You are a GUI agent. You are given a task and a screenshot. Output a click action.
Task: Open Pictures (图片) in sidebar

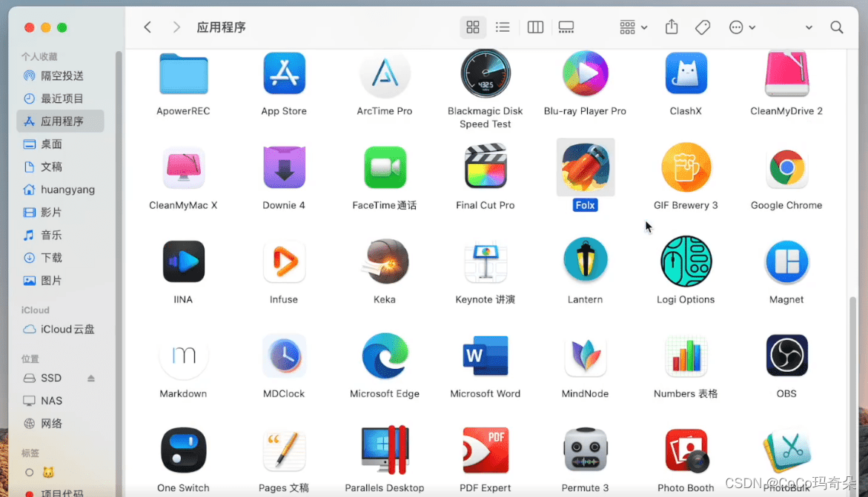pyautogui.click(x=60, y=280)
